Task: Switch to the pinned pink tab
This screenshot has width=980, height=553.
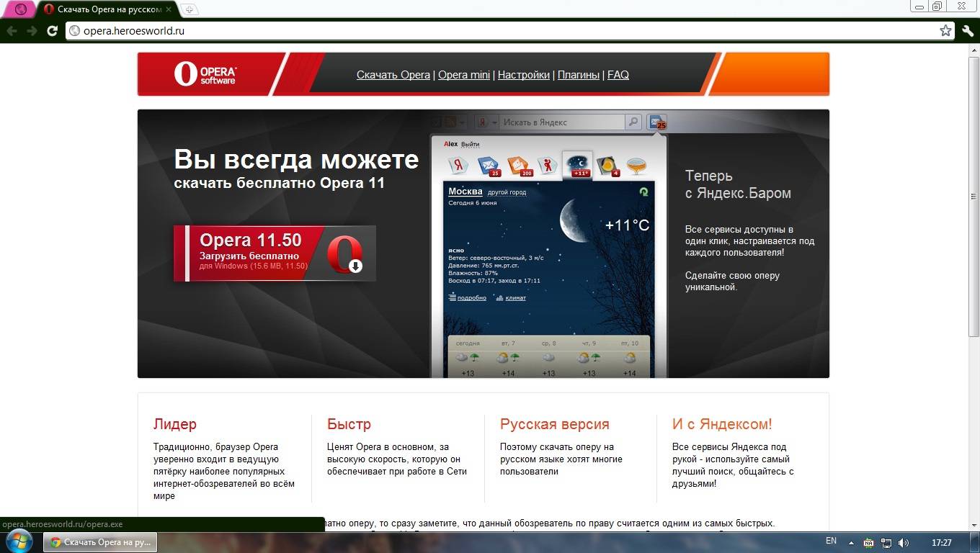Action: click(x=21, y=9)
